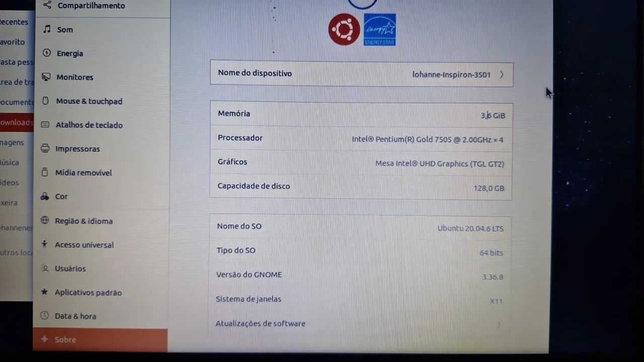Click the Ubuntu 20.04.6 LTS value

pyautogui.click(x=470, y=228)
